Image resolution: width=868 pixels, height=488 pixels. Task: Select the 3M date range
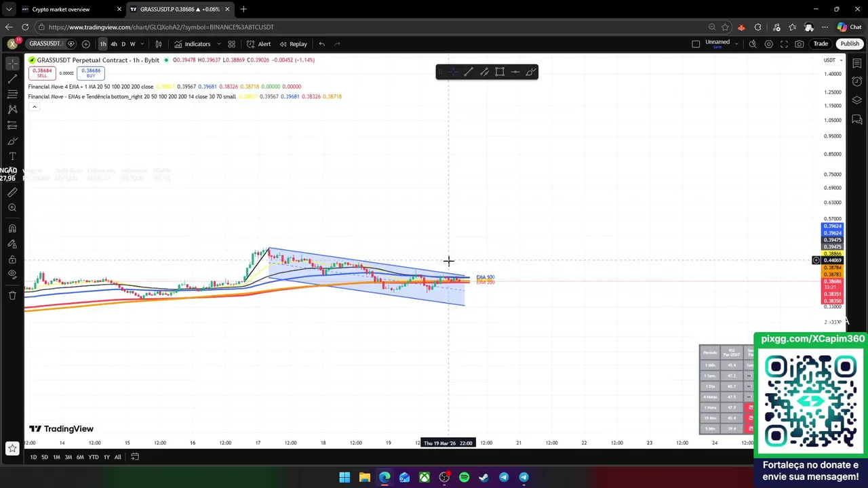(68, 457)
